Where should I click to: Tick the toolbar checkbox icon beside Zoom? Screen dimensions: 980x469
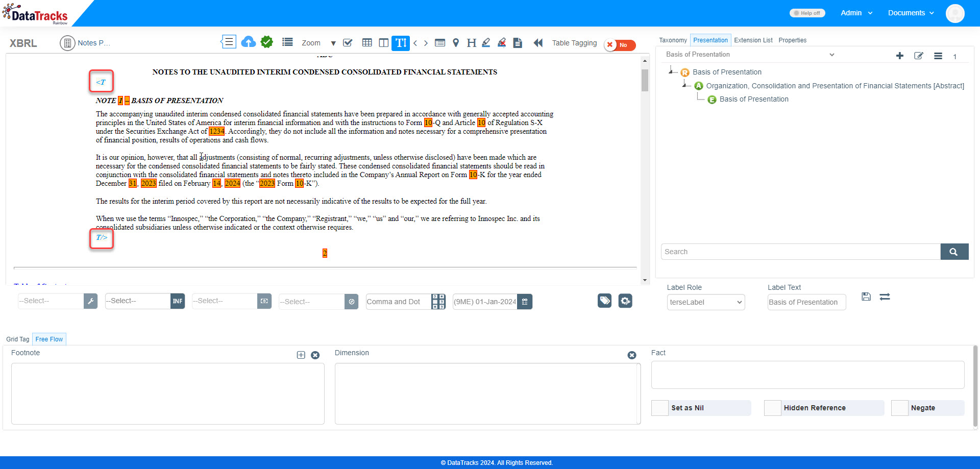348,43
